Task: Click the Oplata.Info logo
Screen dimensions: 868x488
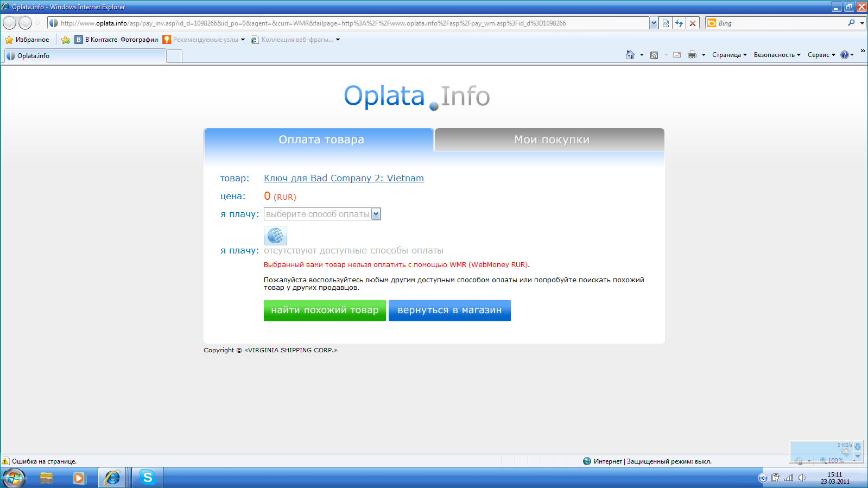Action: pos(417,97)
